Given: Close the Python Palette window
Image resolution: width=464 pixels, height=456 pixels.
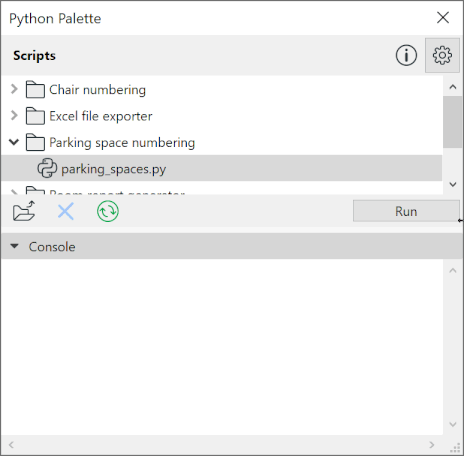Looking at the screenshot, I should click(x=443, y=18).
